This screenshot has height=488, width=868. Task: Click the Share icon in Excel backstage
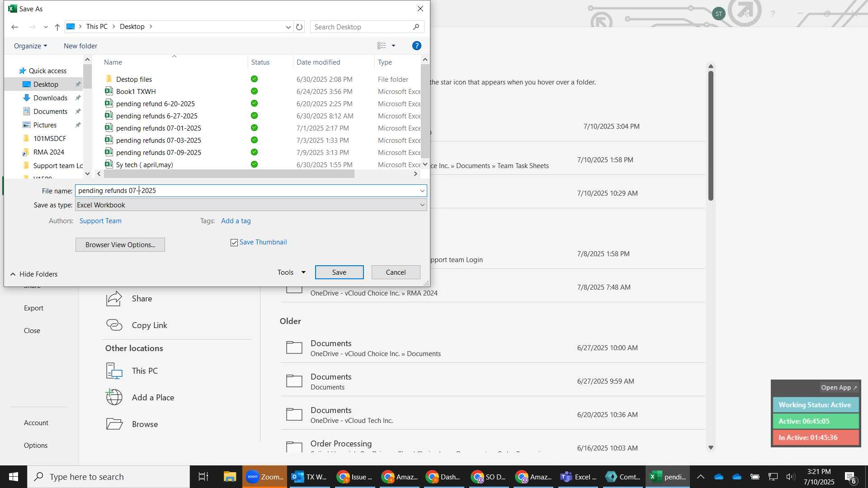(114, 299)
